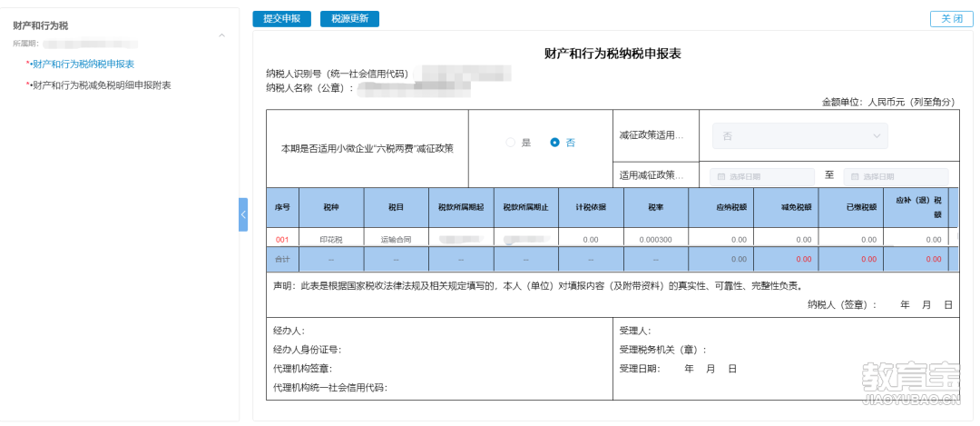Click the 税率 column header
980x426 pixels.
[656, 208]
